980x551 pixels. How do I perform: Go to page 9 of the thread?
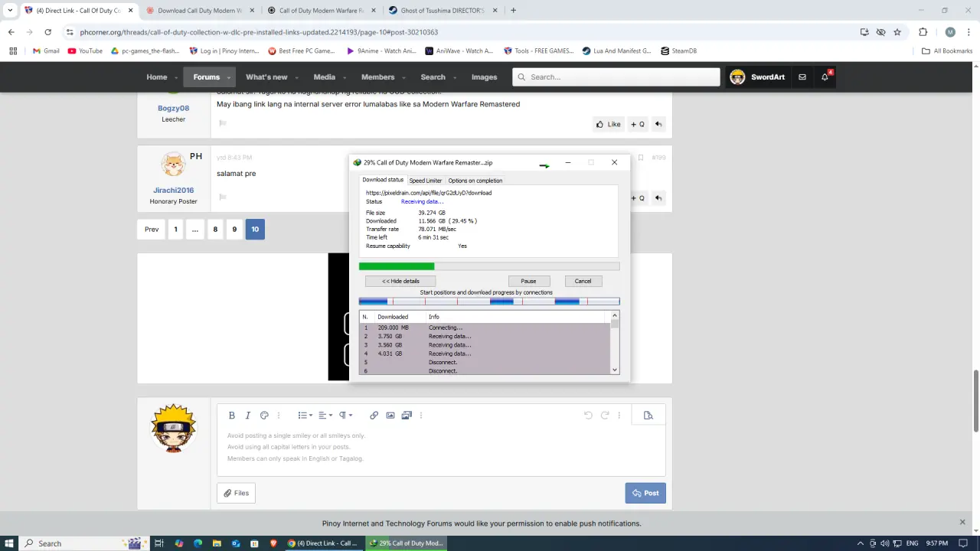pos(234,229)
